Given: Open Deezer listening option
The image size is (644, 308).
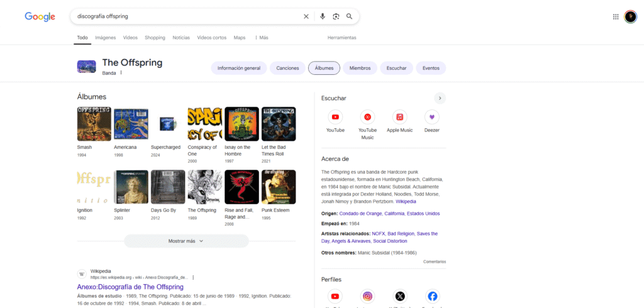Looking at the screenshot, I should click(431, 117).
